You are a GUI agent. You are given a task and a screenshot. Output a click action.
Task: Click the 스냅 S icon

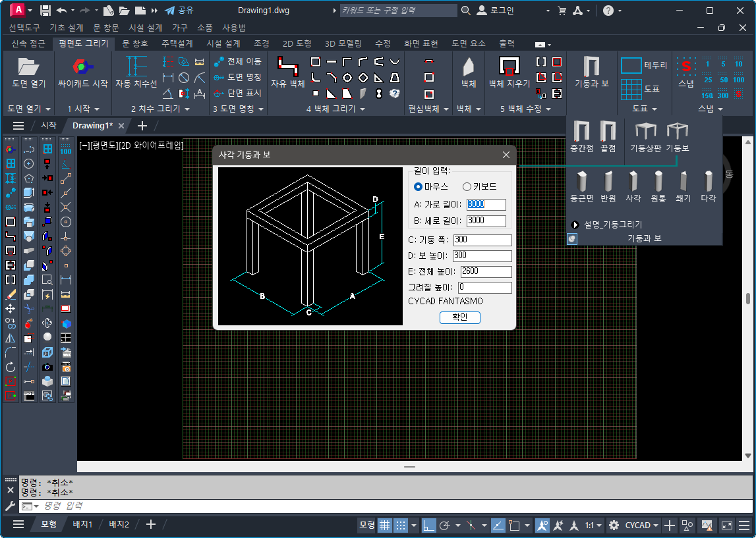[x=686, y=67]
